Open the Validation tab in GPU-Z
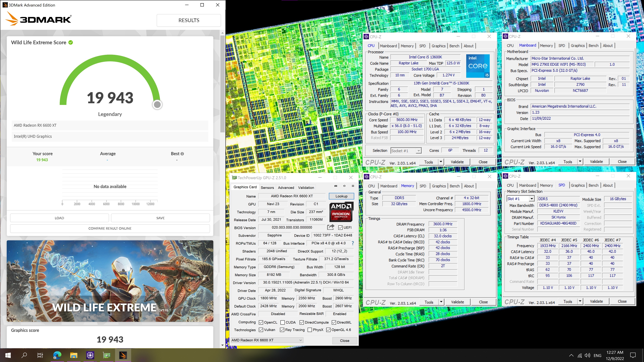 306,187
